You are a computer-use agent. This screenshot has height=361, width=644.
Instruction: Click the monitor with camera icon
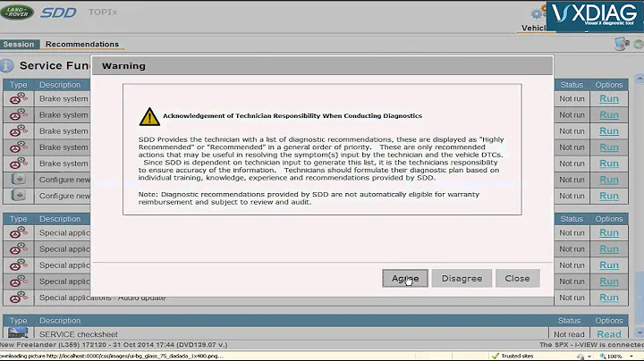pyautogui.click(x=622, y=44)
